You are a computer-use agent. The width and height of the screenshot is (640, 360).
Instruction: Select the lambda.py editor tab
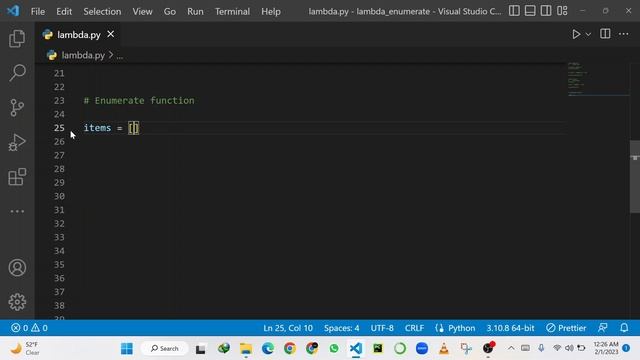click(x=78, y=35)
